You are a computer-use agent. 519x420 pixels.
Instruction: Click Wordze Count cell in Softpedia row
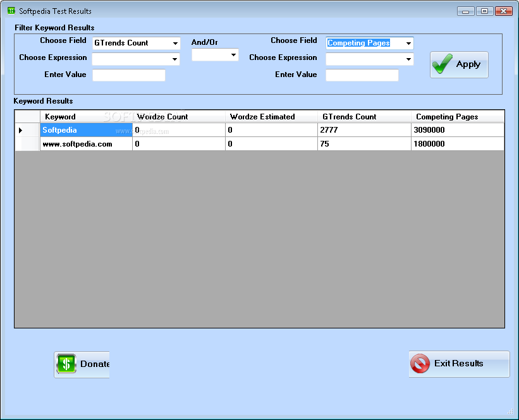(179, 130)
